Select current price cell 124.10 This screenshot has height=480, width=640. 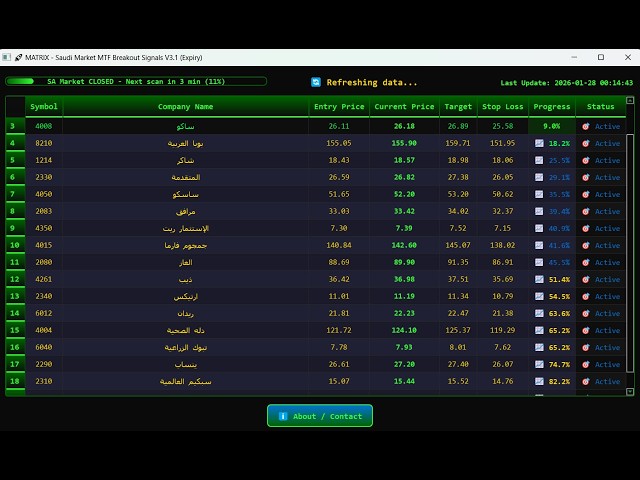tap(404, 330)
